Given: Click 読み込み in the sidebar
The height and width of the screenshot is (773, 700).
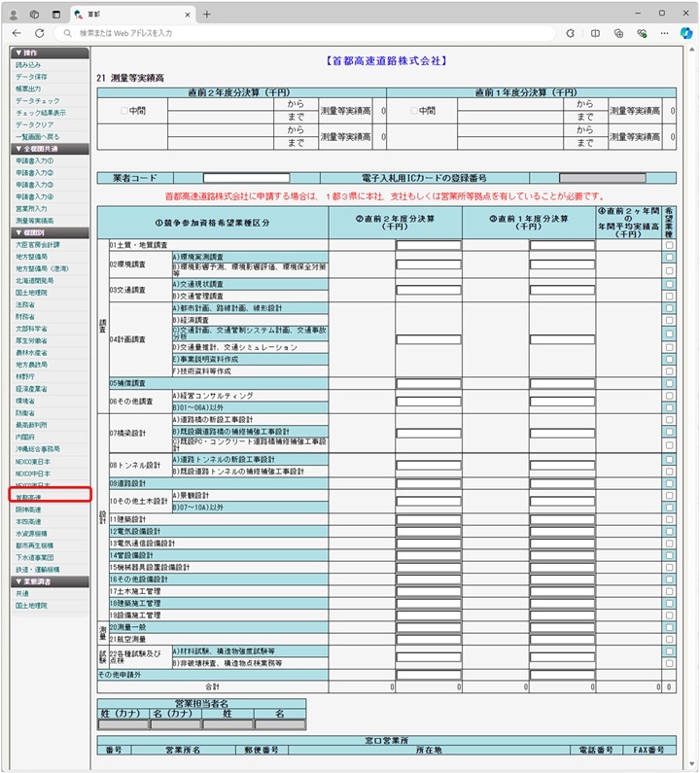Looking at the screenshot, I should (x=28, y=65).
